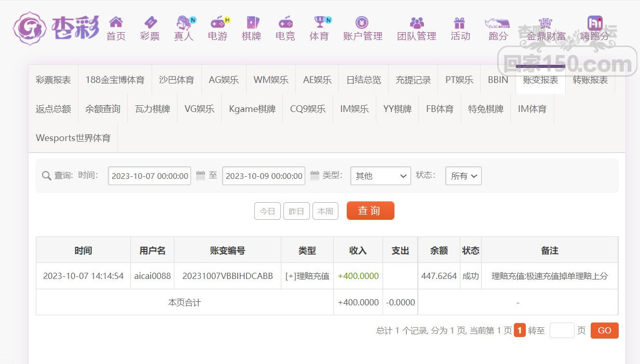Switch to the BBIN tab
This screenshot has width=640, height=364.
498,80
